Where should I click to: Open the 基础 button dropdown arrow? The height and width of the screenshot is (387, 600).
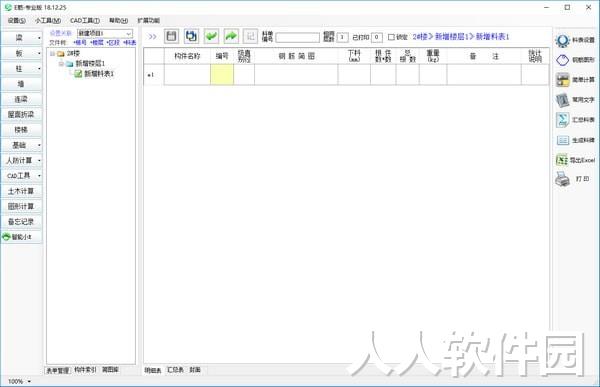pos(39,145)
